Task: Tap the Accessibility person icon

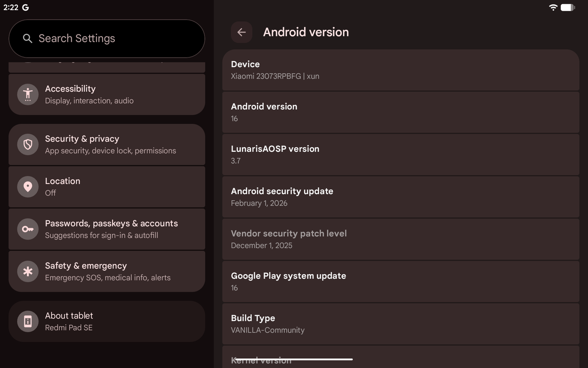Action: (28, 94)
